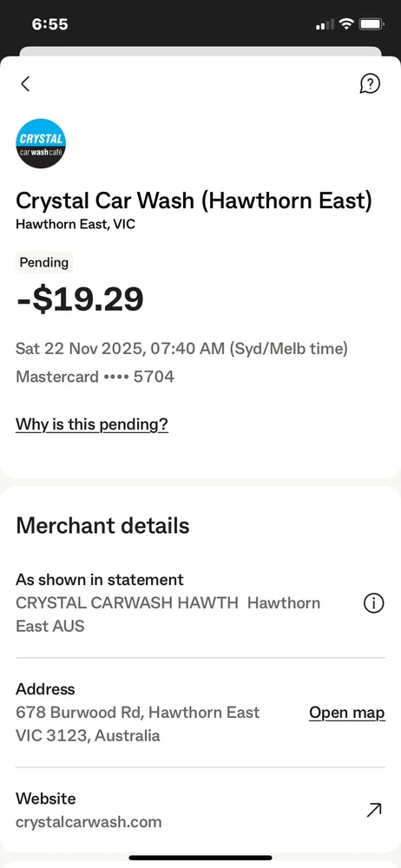
Task: Tap the Merchant details heading
Action: pyautogui.click(x=102, y=525)
